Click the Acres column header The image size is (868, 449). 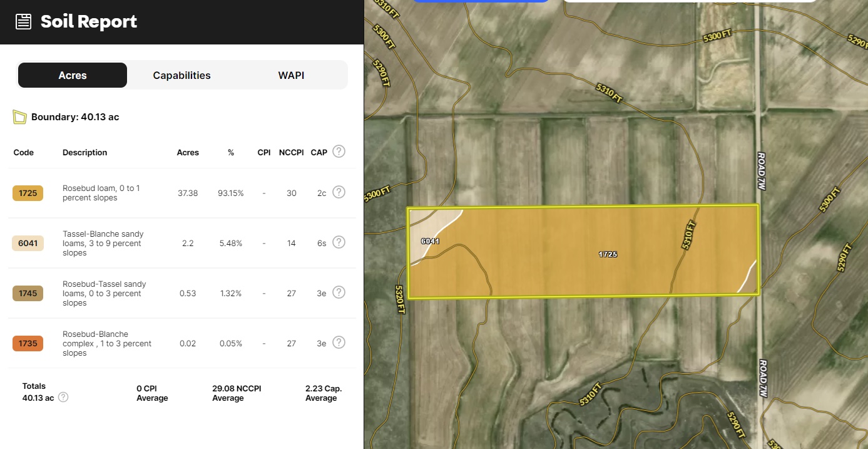click(x=188, y=153)
